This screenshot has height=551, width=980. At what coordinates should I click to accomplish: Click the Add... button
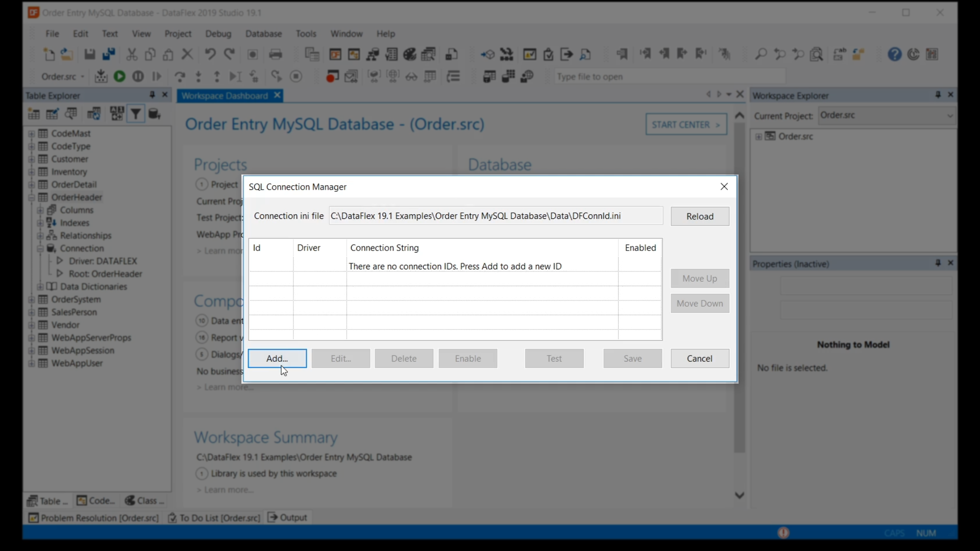click(277, 359)
